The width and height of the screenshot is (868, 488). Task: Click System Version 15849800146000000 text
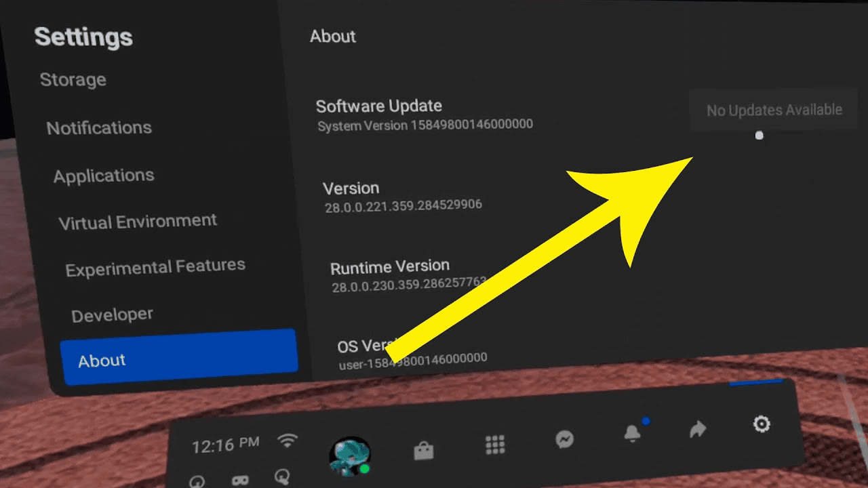coord(425,125)
